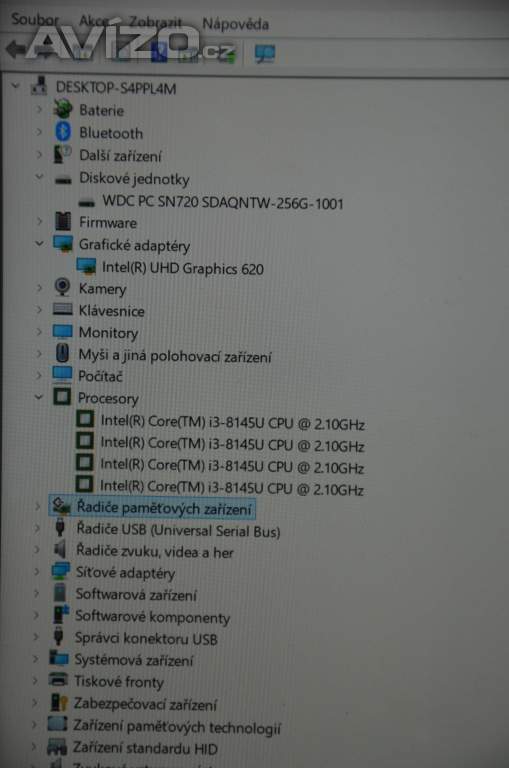Select the Firmware category icon
The image size is (509, 768).
63,222
